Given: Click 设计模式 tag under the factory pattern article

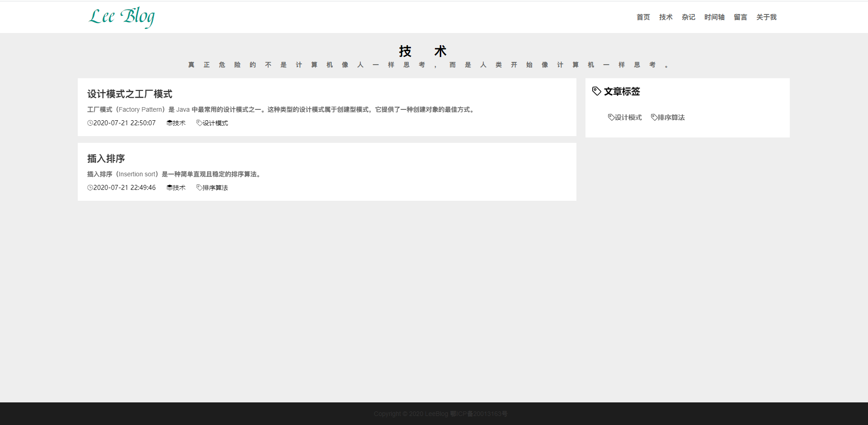Looking at the screenshot, I should [212, 123].
